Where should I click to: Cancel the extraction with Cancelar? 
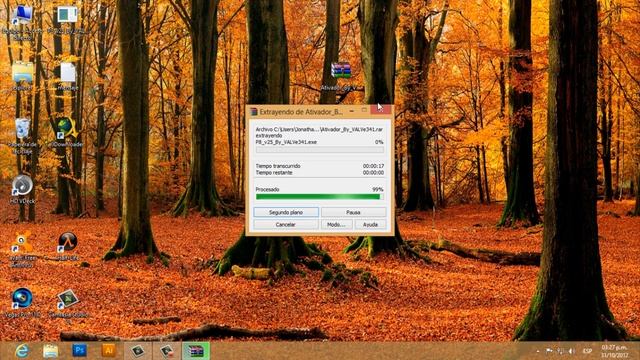[286, 224]
